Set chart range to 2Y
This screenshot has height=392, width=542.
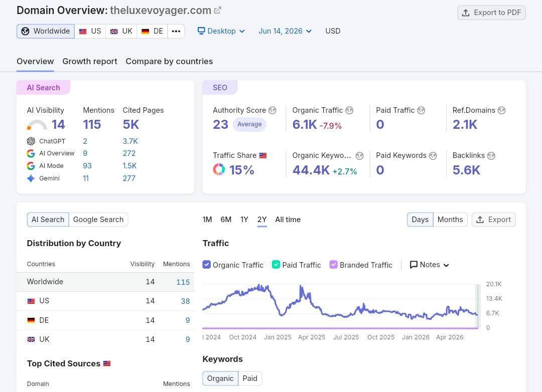click(262, 220)
